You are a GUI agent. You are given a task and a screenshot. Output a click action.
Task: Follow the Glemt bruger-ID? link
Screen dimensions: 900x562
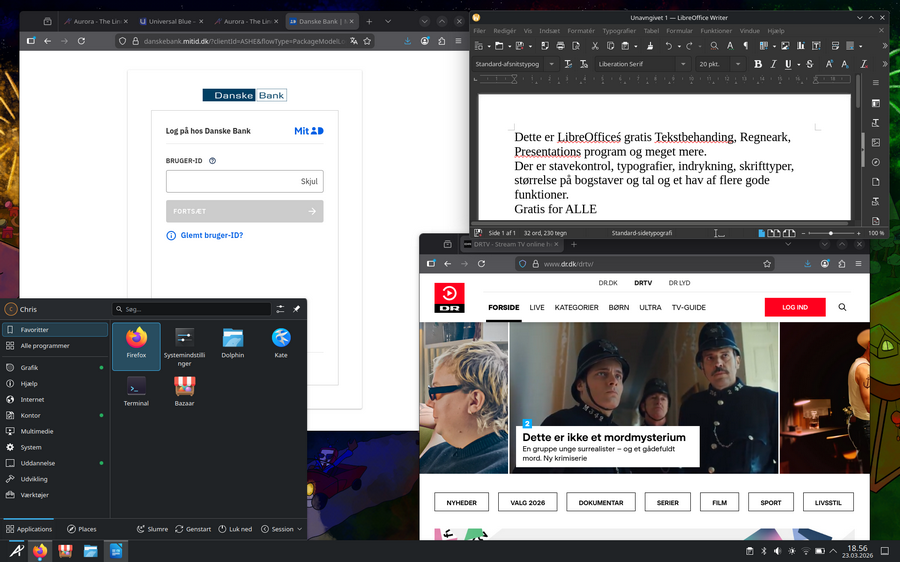point(211,236)
